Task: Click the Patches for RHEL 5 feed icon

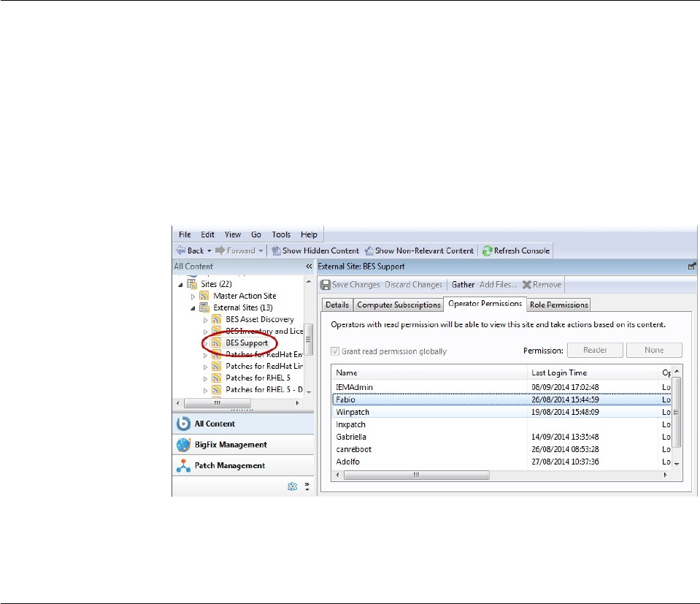Action: [217, 378]
